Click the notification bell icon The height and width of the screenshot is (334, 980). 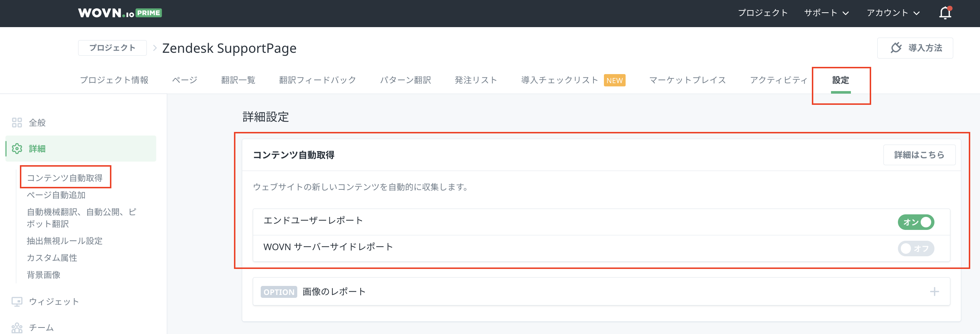945,13
